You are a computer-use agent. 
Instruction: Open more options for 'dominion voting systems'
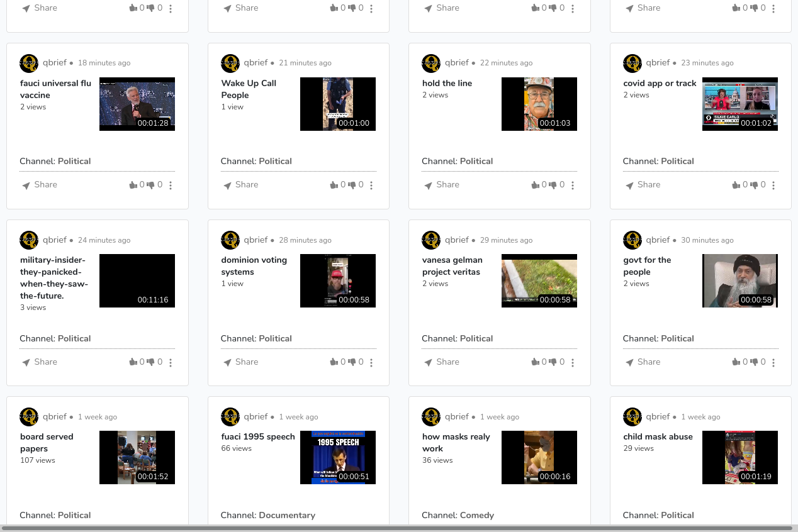click(x=371, y=363)
